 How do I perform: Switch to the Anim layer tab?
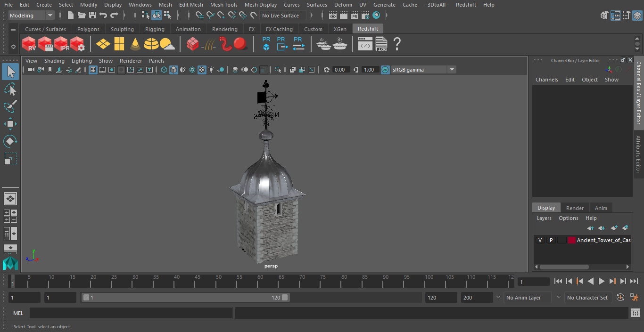(601, 208)
